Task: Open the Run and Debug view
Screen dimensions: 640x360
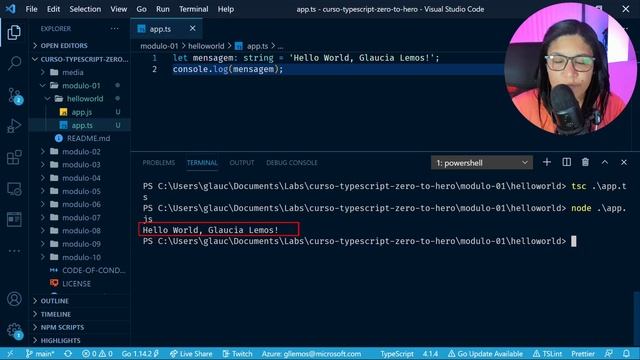Action: pos(14,126)
